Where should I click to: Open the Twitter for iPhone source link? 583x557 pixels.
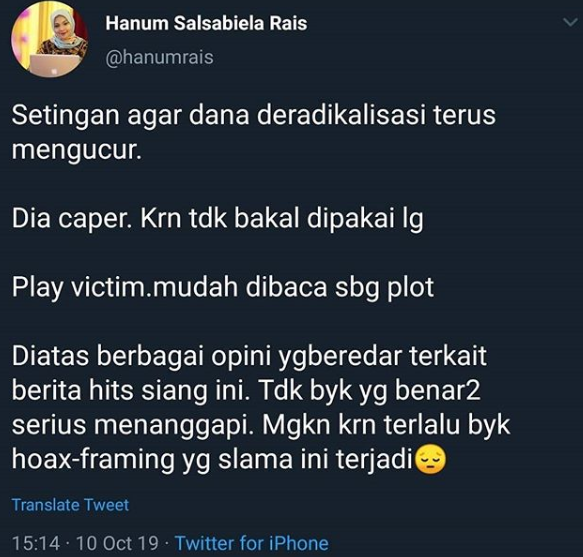252,543
